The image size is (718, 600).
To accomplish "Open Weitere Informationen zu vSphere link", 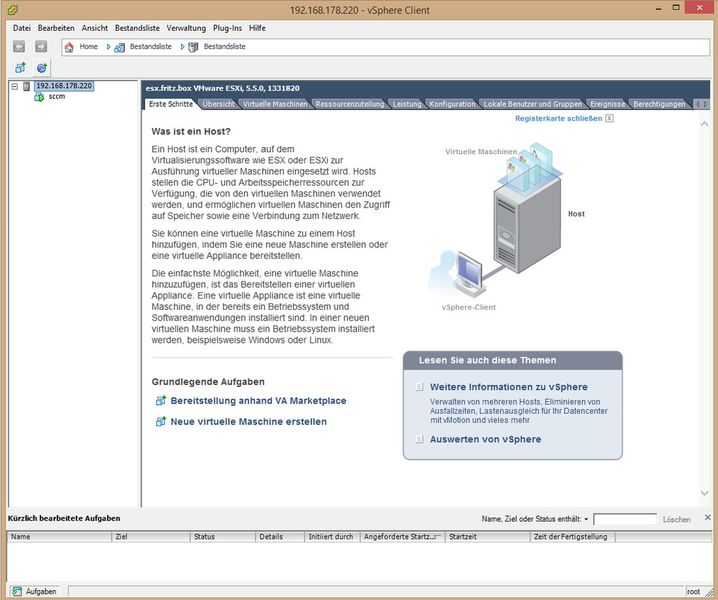I will coord(509,387).
